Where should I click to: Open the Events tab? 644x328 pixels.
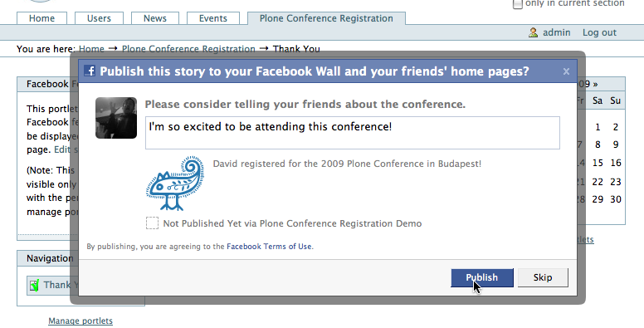(x=213, y=18)
